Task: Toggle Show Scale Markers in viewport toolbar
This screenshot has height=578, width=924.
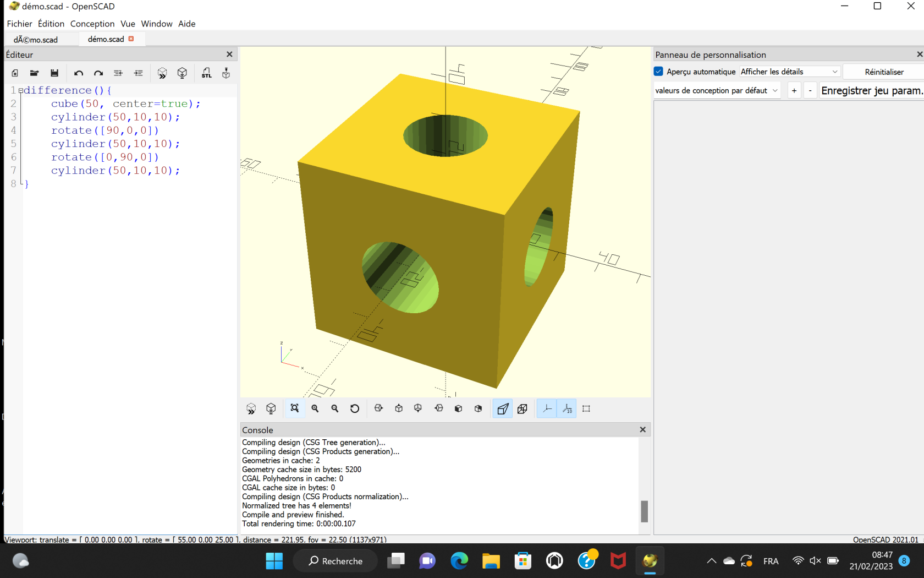Action: click(x=566, y=408)
